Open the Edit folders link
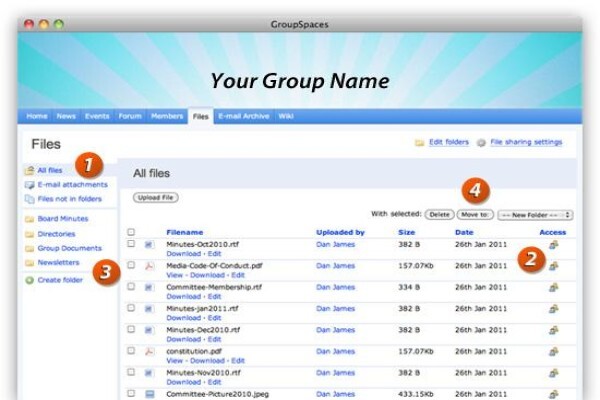Viewport: 600px width, 400px height. click(x=449, y=142)
